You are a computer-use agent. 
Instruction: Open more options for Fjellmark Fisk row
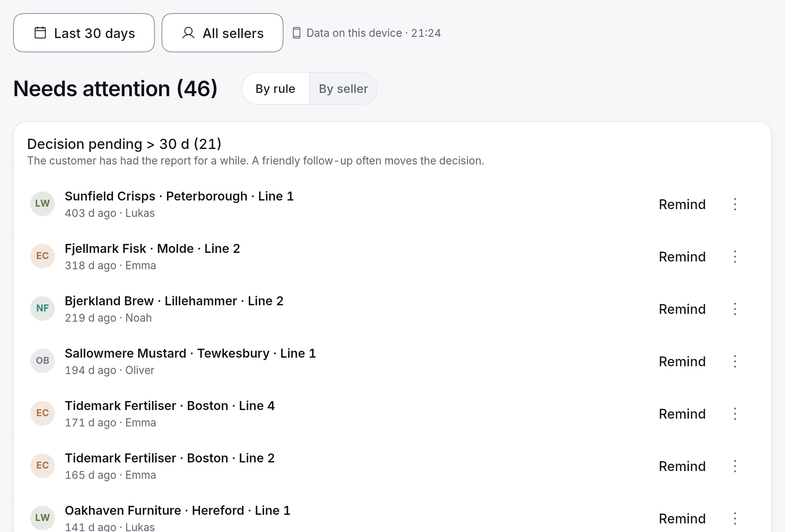(735, 257)
